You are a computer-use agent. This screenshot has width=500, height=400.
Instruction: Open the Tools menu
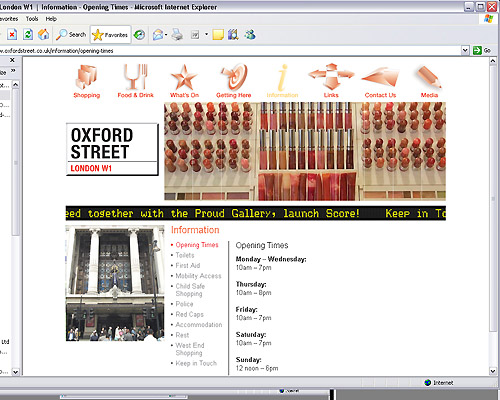click(x=32, y=19)
